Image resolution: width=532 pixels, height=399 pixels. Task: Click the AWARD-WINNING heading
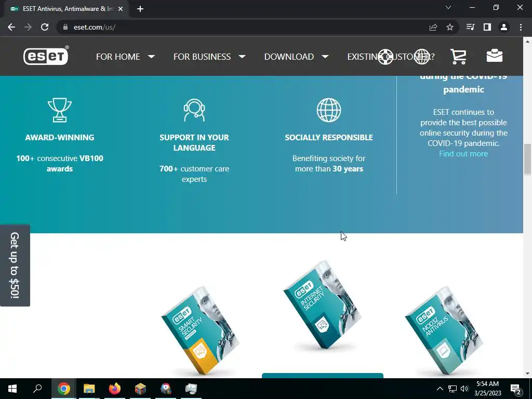[x=60, y=137]
